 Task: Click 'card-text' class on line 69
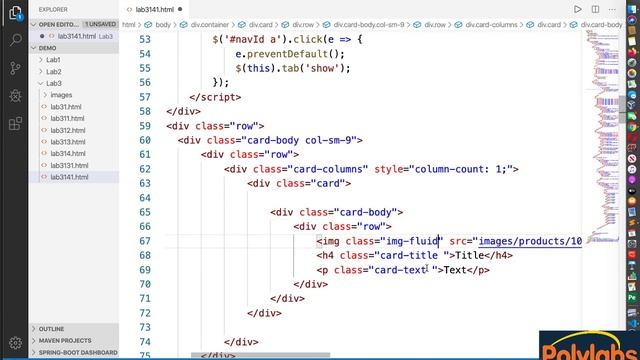(400, 270)
